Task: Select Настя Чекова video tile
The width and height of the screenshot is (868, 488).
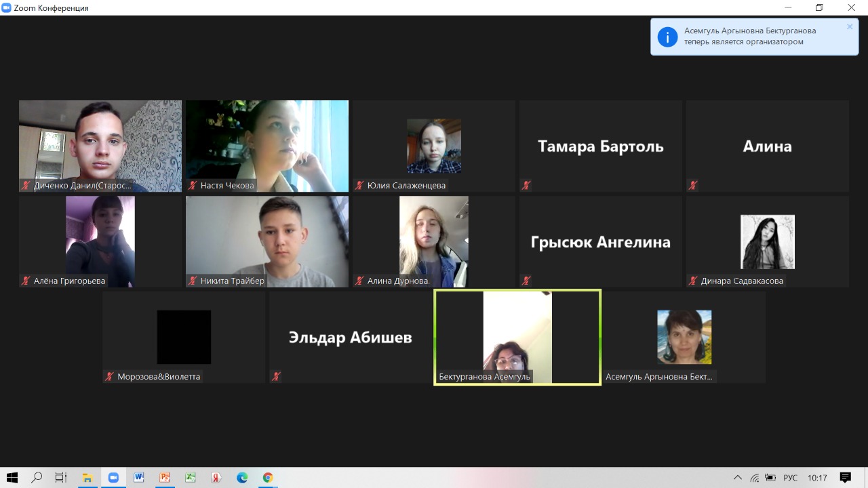Action: tap(267, 146)
